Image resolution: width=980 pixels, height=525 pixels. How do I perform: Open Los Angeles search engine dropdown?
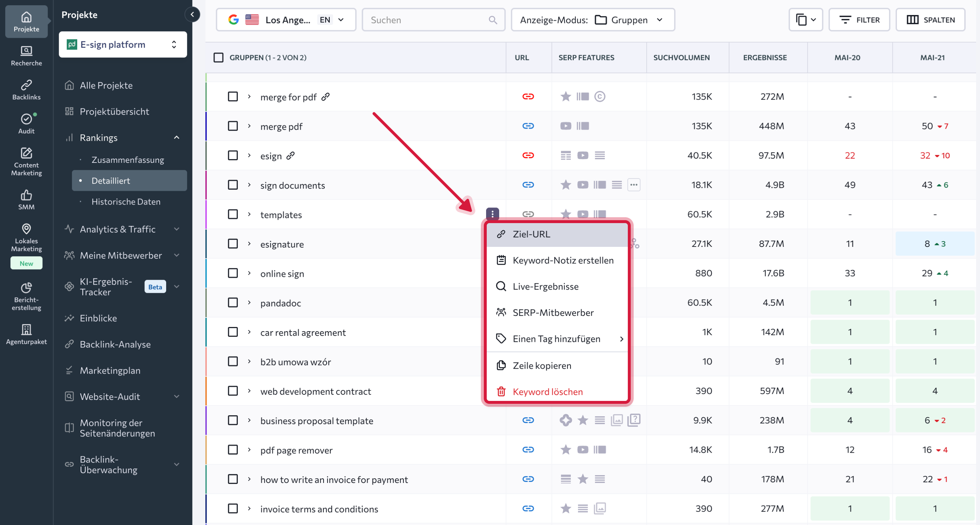point(286,20)
